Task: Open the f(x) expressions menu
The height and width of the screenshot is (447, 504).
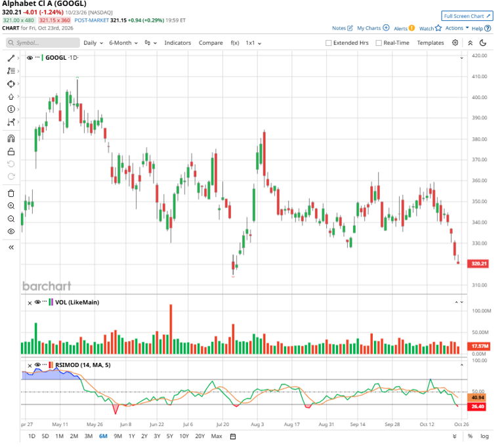Action: tap(235, 43)
